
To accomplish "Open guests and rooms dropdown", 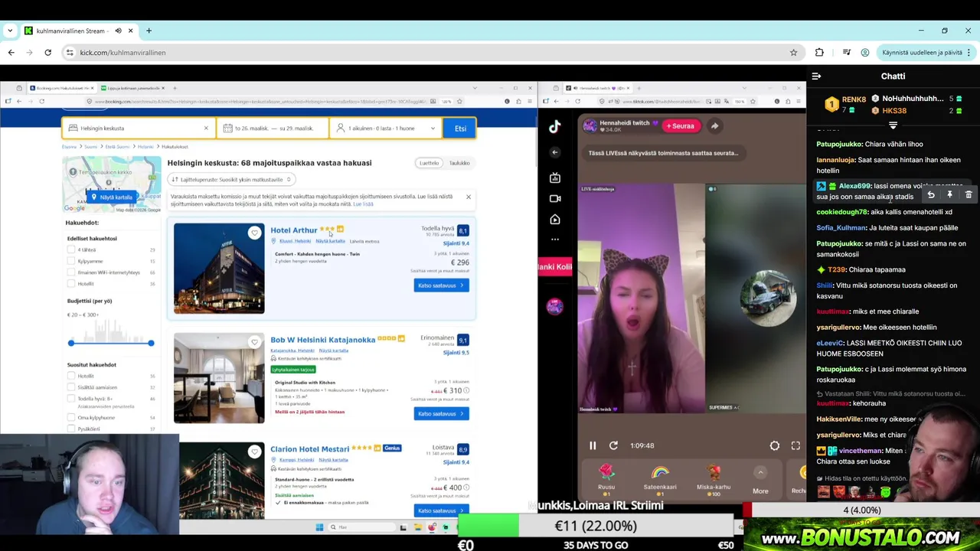I will point(384,128).
